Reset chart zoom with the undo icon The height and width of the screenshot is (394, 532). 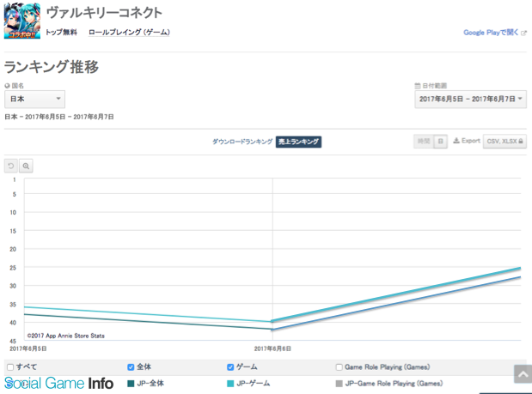click(x=11, y=166)
